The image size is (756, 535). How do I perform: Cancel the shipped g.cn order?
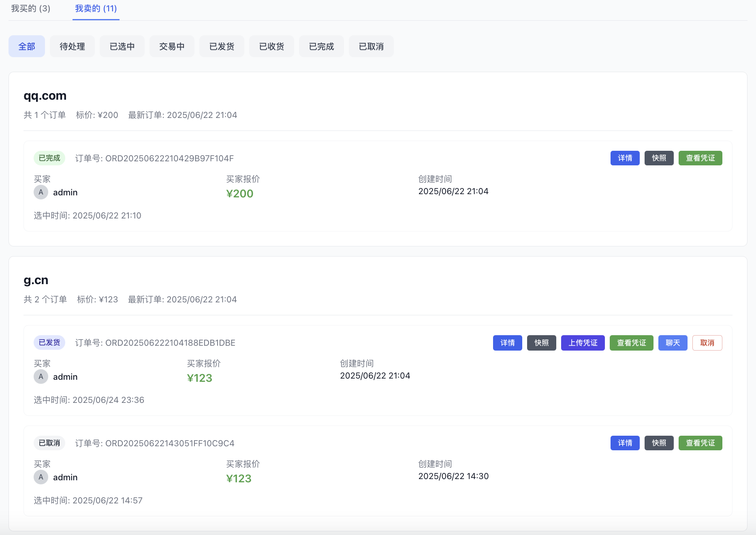[707, 343]
